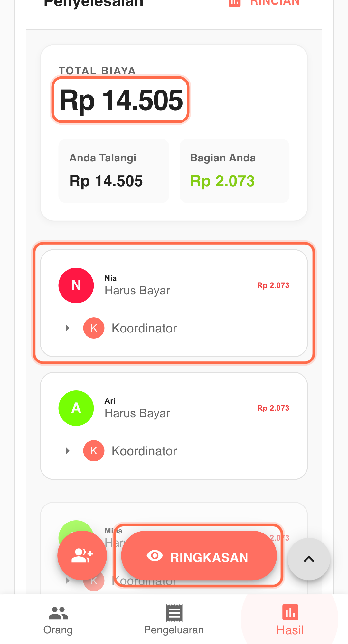348x644 pixels.
Task: Select the Hasil tab
Action: point(290,620)
